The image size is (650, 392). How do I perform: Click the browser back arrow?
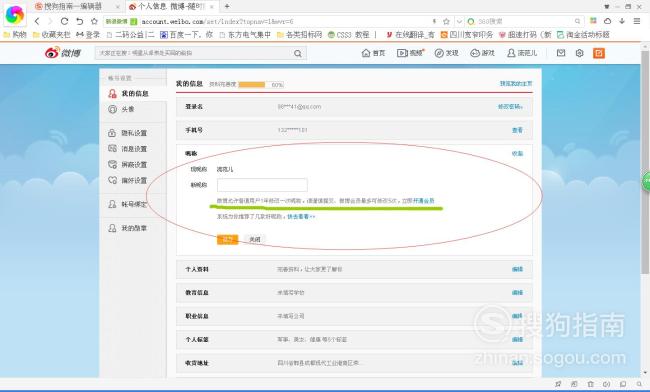pos(37,21)
